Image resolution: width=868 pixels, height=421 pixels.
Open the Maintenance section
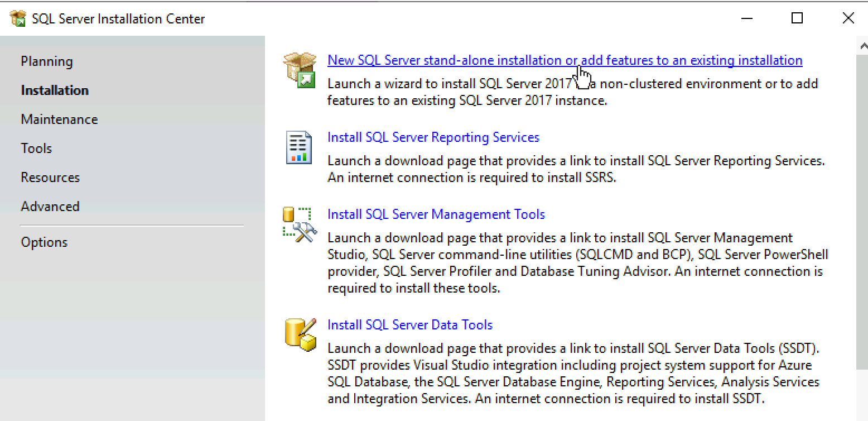pyautogui.click(x=59, y=119)
